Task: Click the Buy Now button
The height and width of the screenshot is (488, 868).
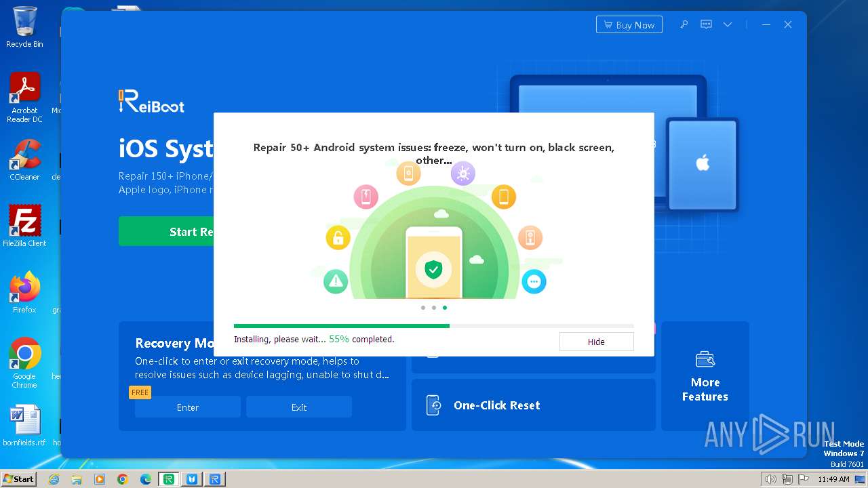Action: click(629, 25)
